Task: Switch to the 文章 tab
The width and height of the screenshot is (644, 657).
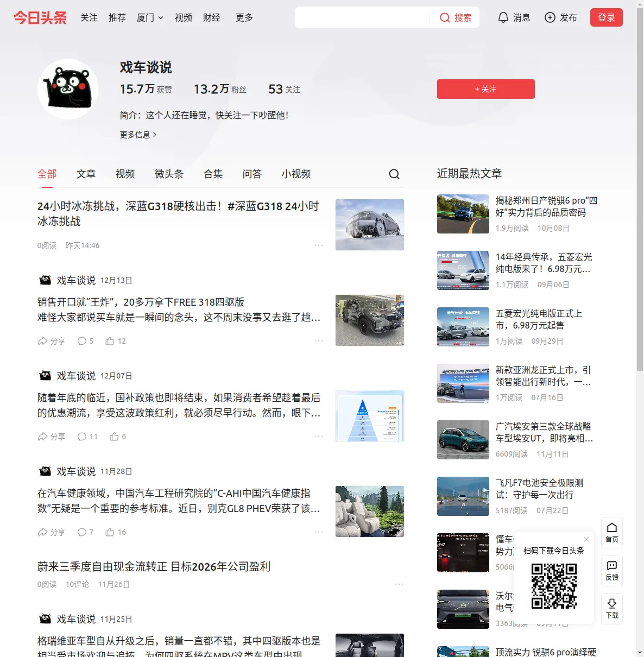Action: tap(86, 174)
